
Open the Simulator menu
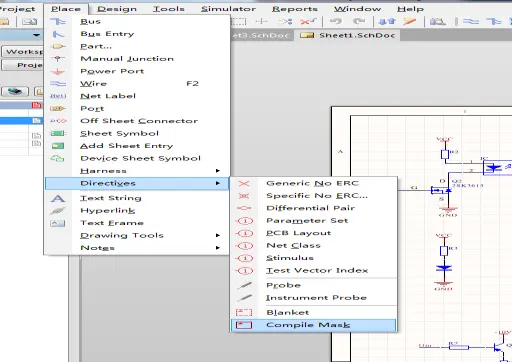coord(228,9)
